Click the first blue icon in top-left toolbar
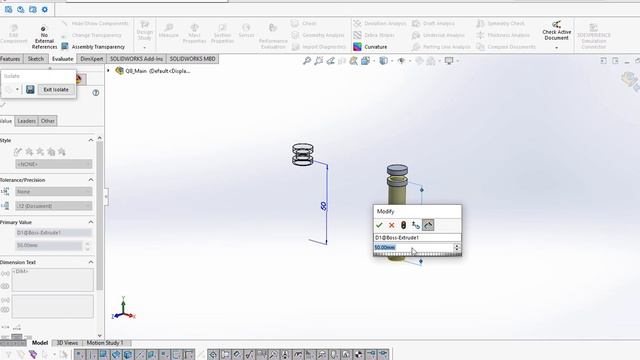Screen dimensions: 640x360 9,9
